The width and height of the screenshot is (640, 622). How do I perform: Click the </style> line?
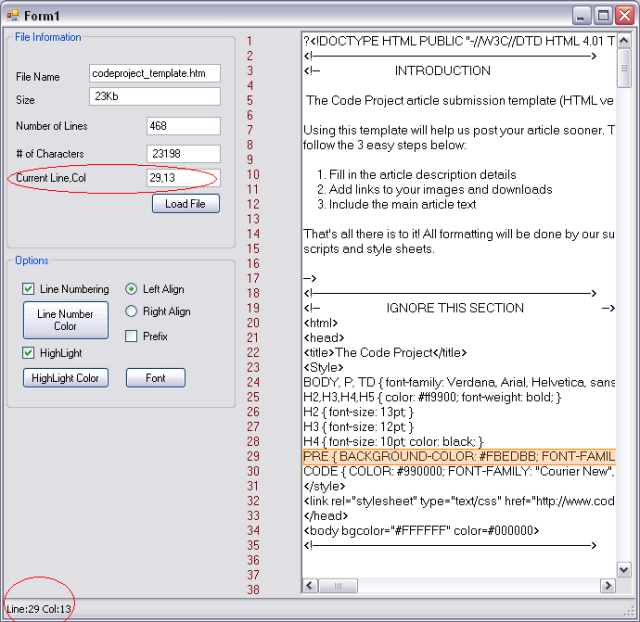(x=324, y=486)
